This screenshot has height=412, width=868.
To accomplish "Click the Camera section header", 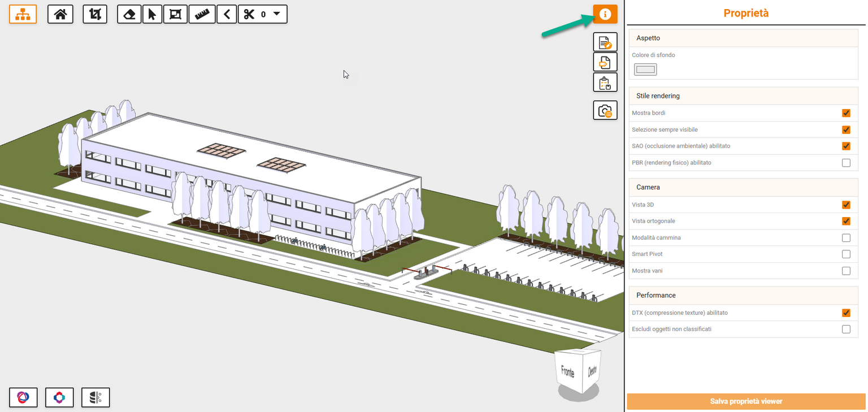I will (x=743, y=187).
